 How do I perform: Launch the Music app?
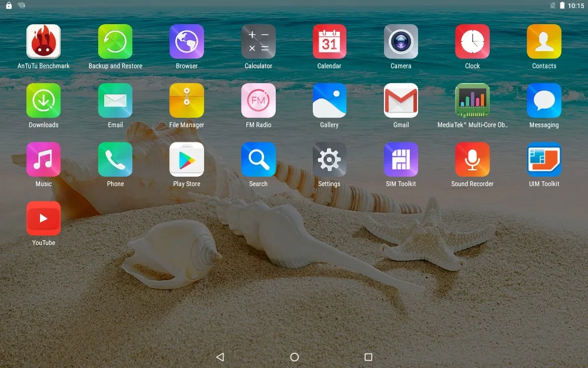click(x=44, y=160)
